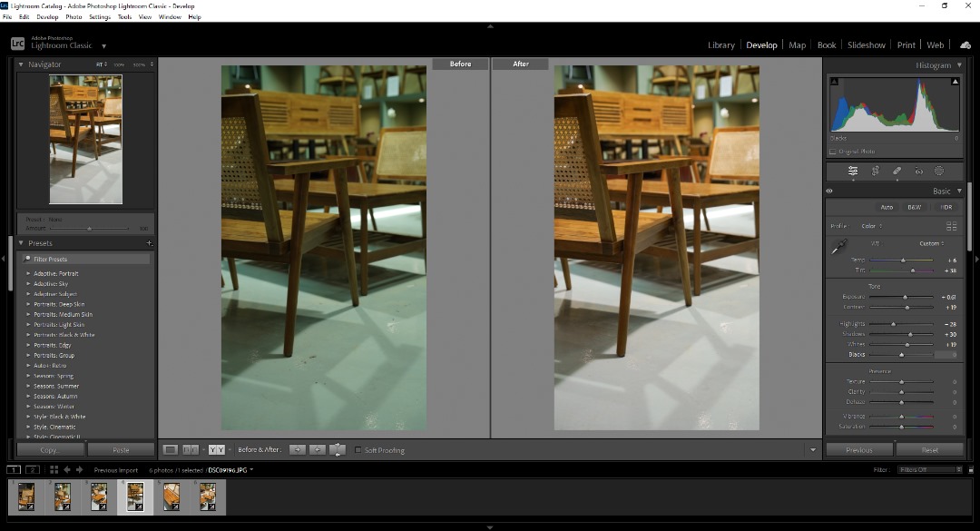Viewport: 980px width, 531px height.
Task: Toggle the Basic panel eye switch
Action: click(x=829, y=192)
